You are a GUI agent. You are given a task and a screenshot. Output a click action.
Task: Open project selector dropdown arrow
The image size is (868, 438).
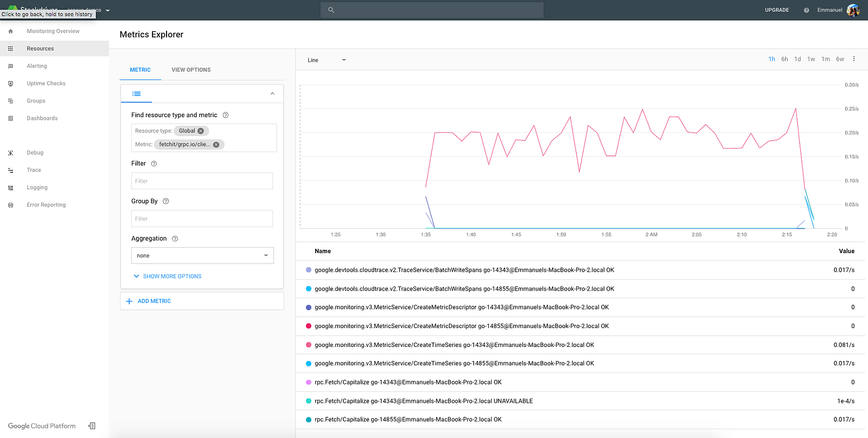[x=107, y=10]
